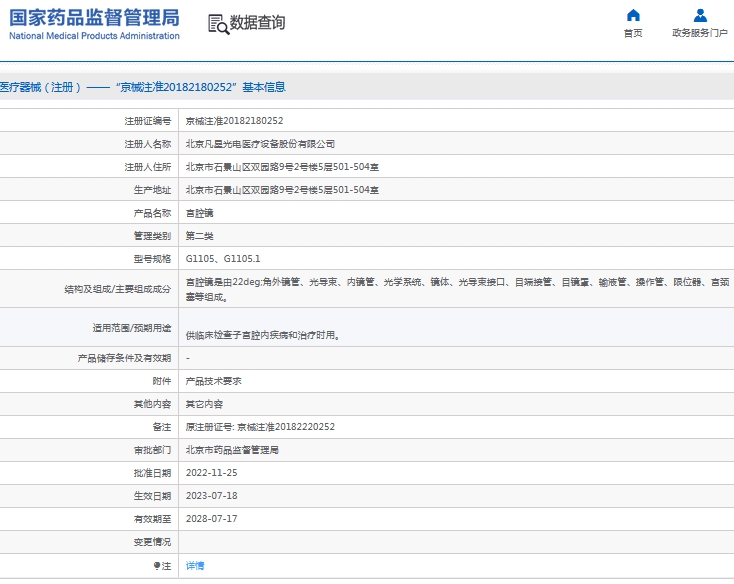Click the 有效期至 row label

[x=153, y=519]
